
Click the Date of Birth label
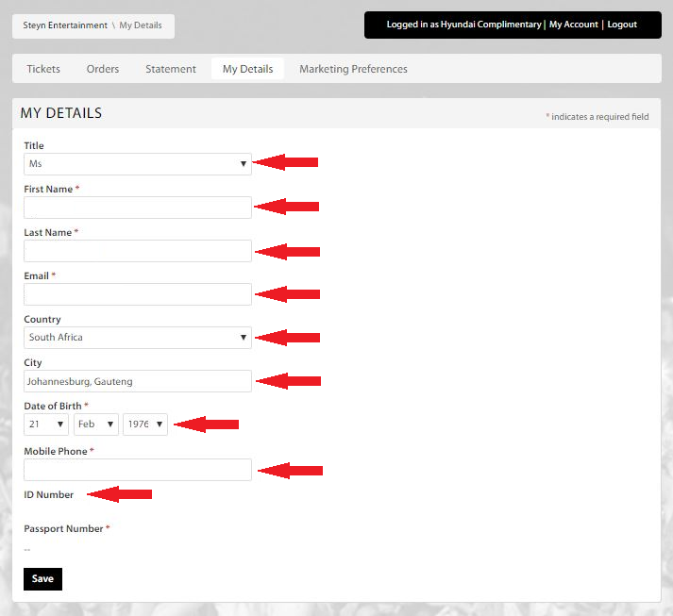[x=53, y=406]
